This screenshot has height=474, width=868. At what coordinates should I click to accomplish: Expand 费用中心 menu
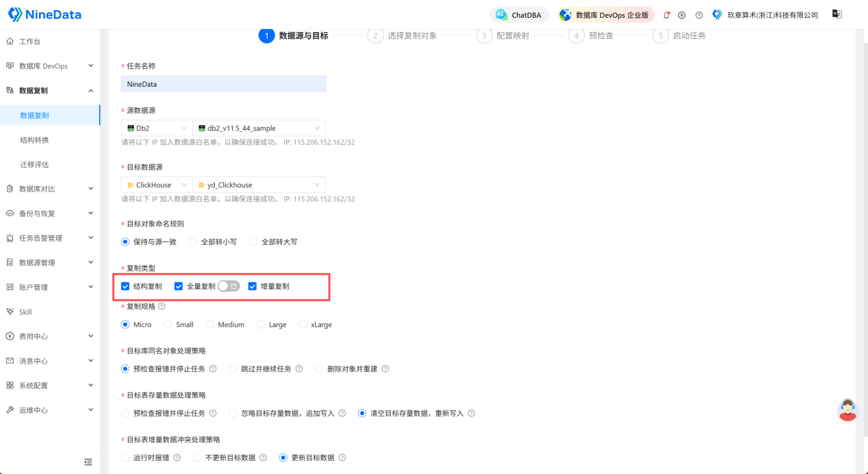point(90,337)
